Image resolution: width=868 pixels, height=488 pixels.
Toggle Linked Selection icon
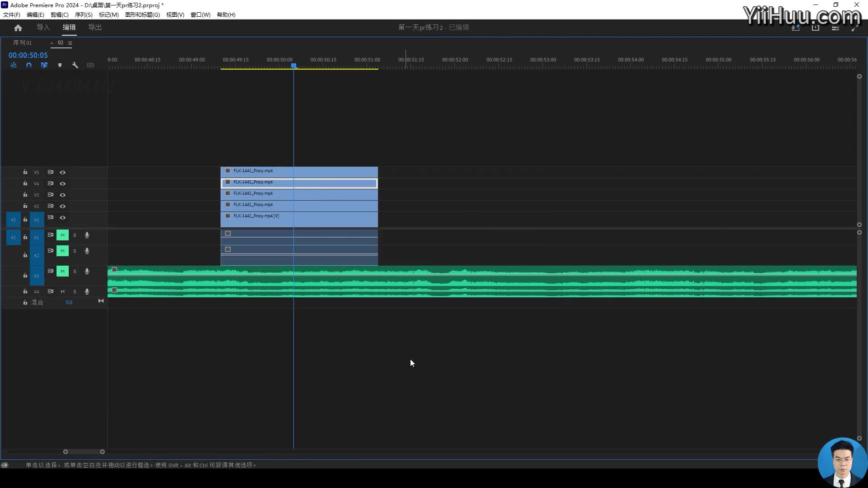coord(44,65)
